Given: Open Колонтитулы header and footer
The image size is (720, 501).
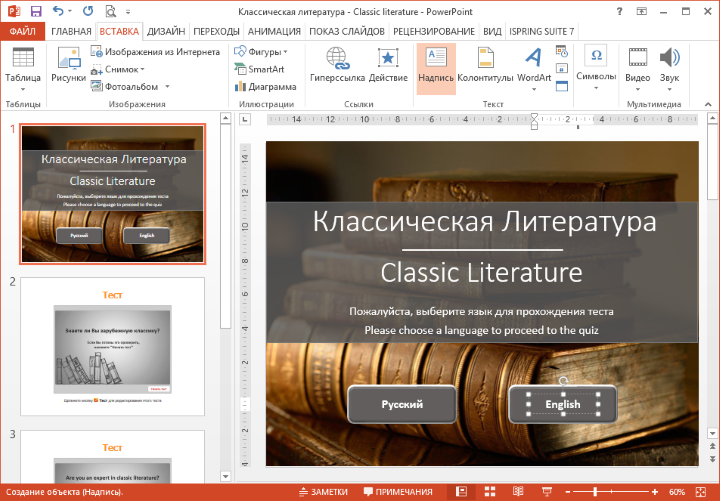Looking at the screenshot, I should click(x=485, y=65).
